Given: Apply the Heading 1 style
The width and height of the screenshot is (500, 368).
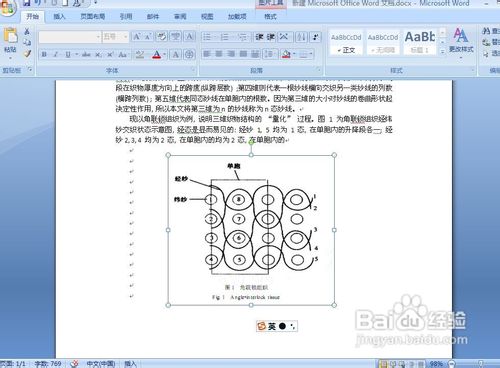Looking at the screenshot, I should 420,42.
